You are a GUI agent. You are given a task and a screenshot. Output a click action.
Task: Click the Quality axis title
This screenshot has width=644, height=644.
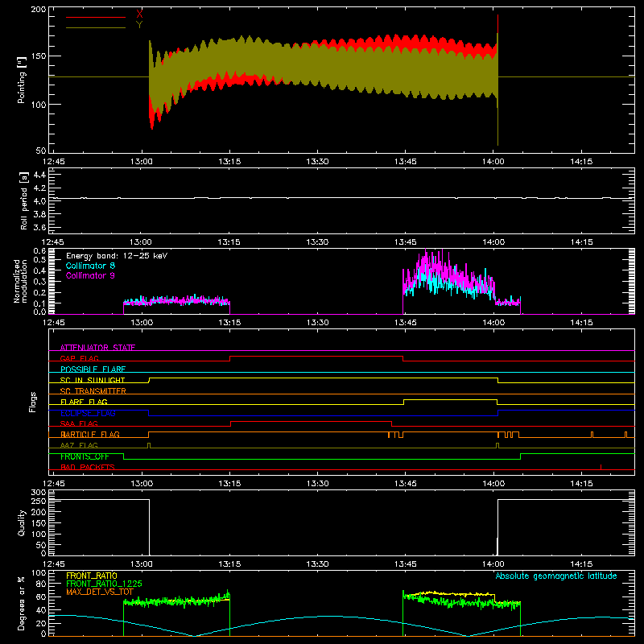(x=22, y=522)
